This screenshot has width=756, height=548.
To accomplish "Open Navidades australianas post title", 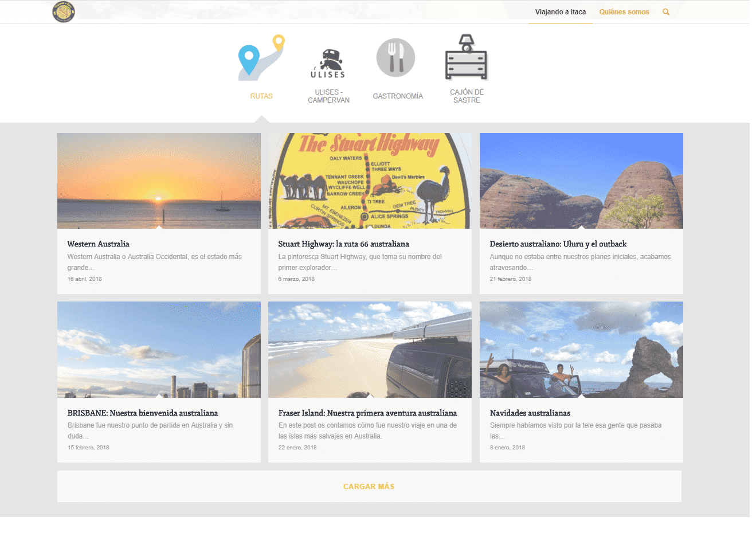I will click(530, 413).
